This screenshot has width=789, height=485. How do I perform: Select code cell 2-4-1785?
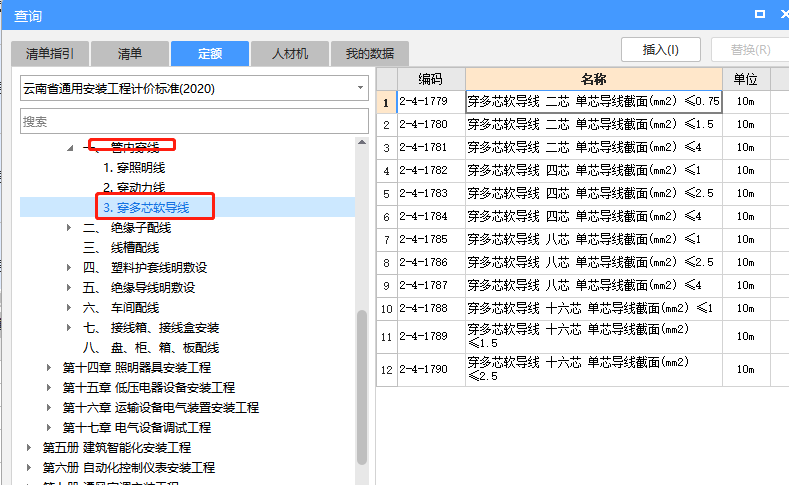click(x=431, y=239)
